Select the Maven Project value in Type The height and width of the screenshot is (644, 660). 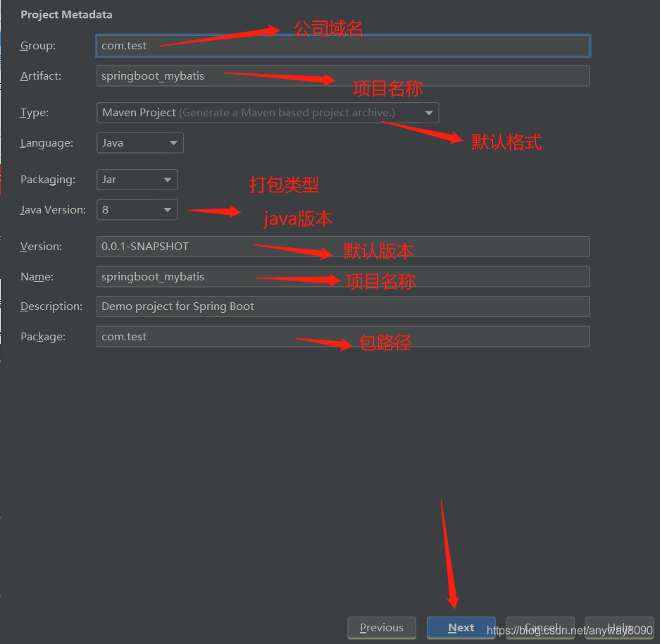click(x=137, y=112)
